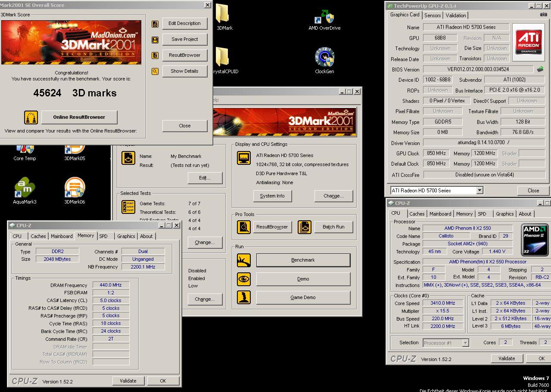Click the Specification AMD Phenom II X2 550 field
The width and height of the screenshot is (551, 392).
pos(487,262)
